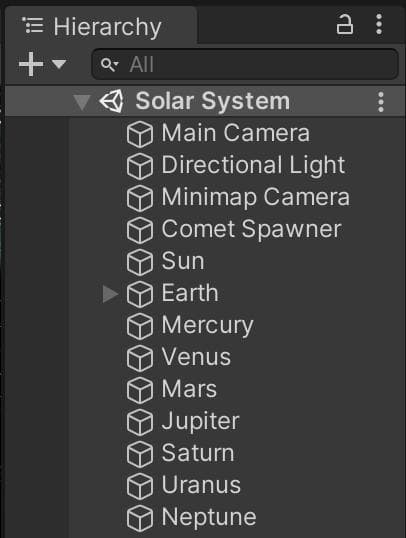Screen dimensions: 406x538
Task: Click the cube icon beside Earth
Action: pyautogui.click(x=140, y=294)
